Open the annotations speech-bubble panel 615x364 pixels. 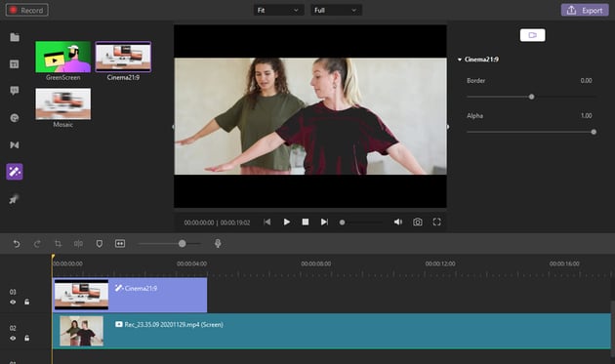[x=15, y=91]
